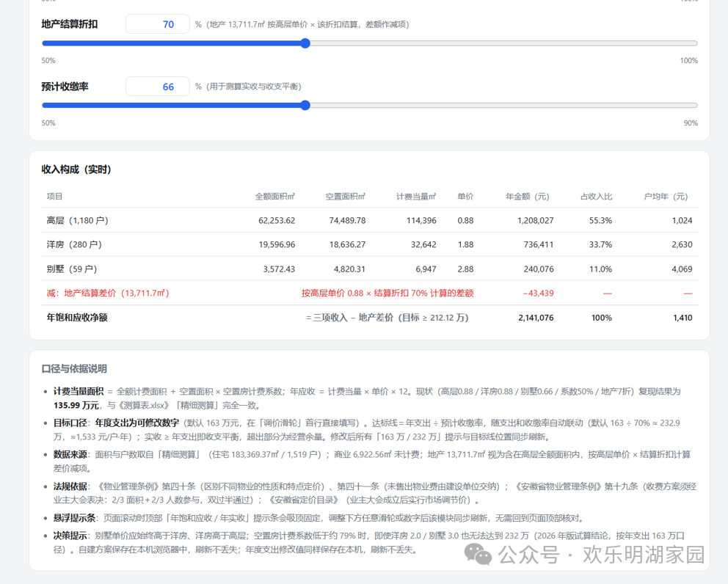
Task: Click the 74,489.78 vacant-area cell
Action: point(347,221)
